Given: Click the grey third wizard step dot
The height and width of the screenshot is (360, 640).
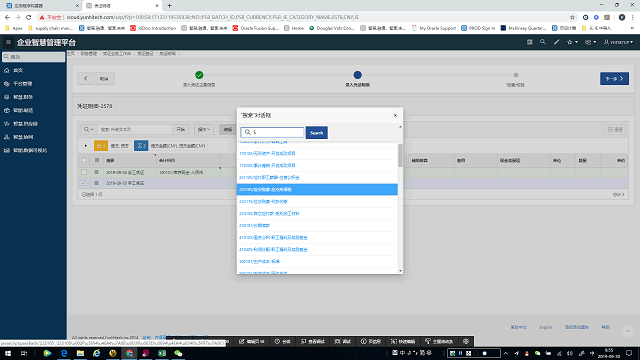Looking at the screenshot, I should [516, 75].
